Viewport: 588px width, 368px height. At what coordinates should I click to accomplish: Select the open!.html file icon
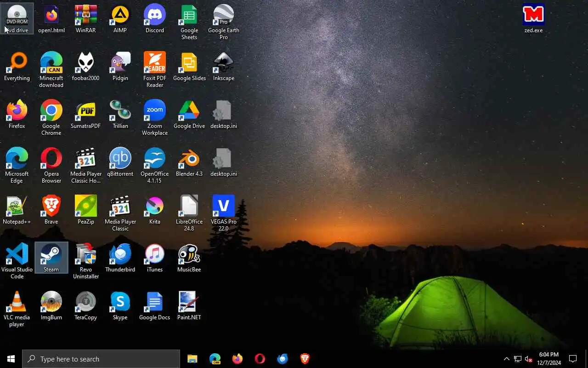(x=51, y=19)
